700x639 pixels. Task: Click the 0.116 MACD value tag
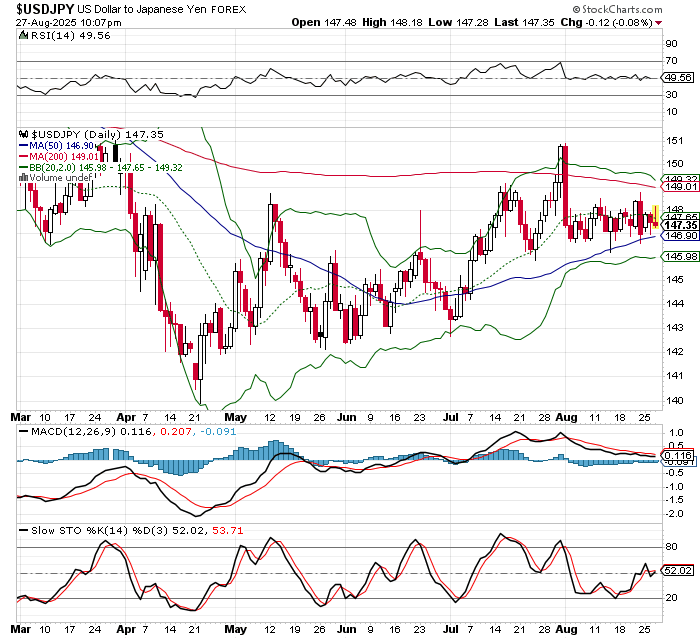tap(678, 455)
